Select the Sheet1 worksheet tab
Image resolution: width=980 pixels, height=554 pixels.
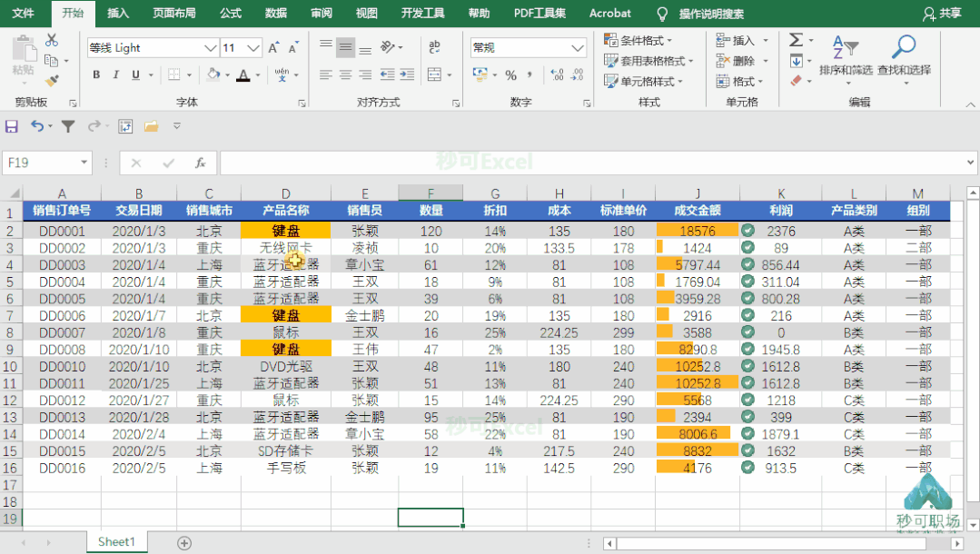(117, 542)
